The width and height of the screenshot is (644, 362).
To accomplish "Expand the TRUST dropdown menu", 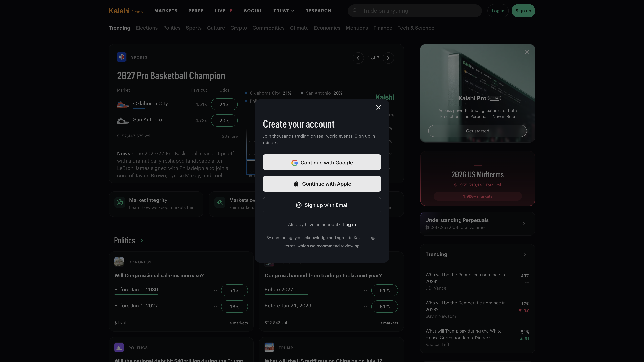I will pos(284,11).
